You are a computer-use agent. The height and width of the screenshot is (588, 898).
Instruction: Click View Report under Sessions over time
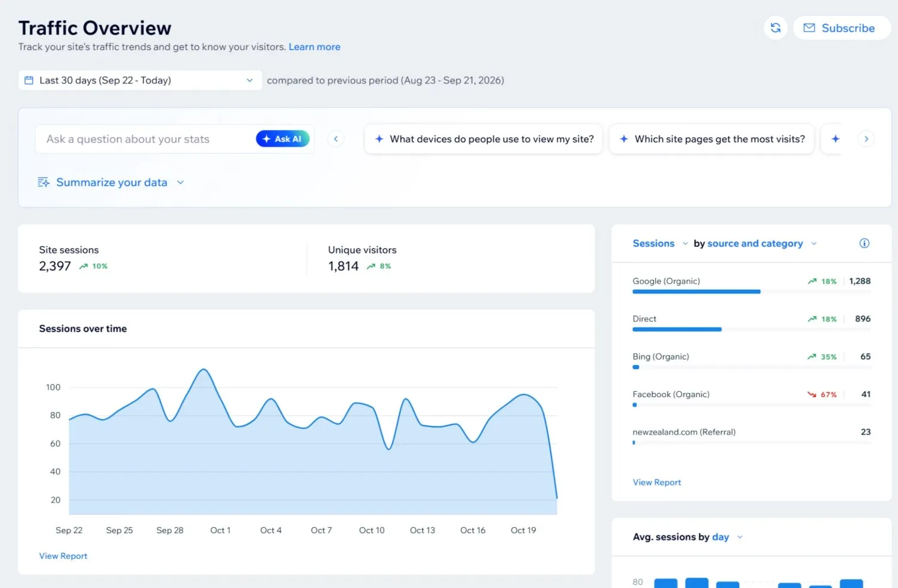(63, 556)
